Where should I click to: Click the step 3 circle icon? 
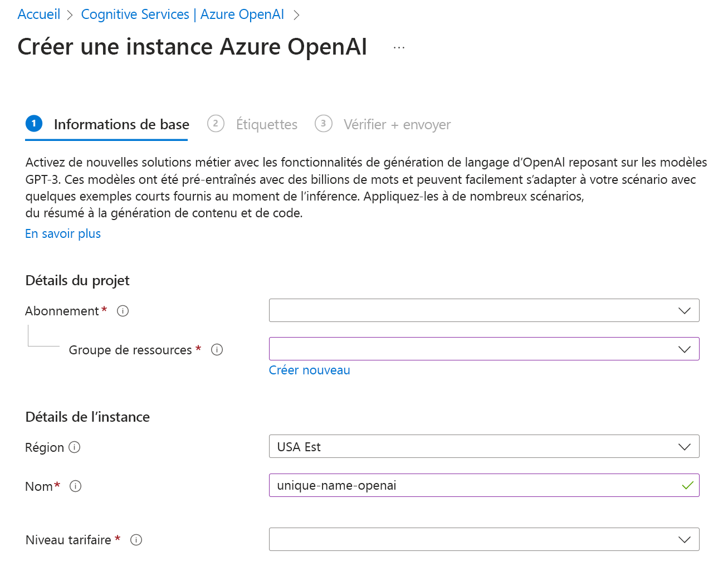[x=323, y=123]
